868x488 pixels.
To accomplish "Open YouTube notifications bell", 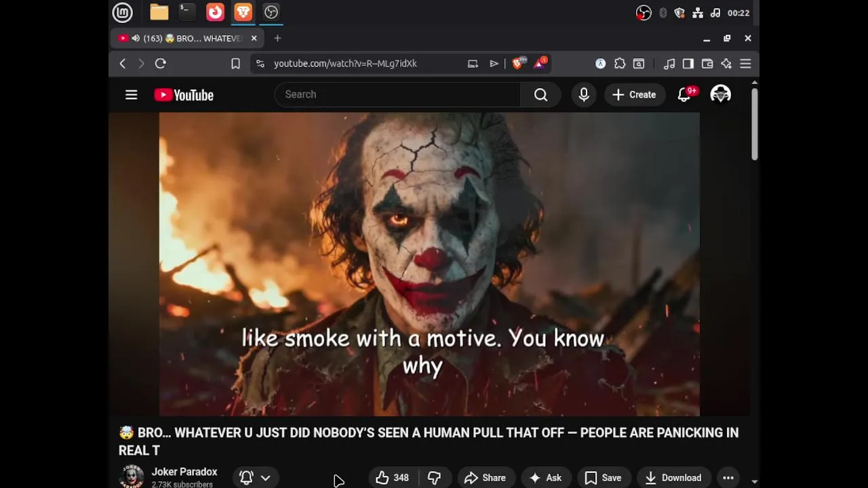I will click(685, 95).
